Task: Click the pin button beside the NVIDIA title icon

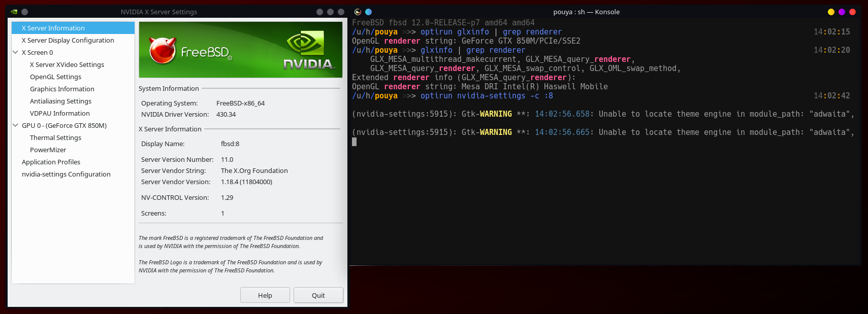Action: (24, 12)
